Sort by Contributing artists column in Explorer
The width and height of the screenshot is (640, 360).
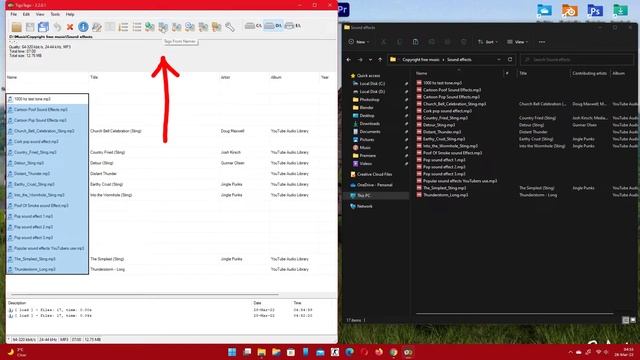(x=589, y=73)
